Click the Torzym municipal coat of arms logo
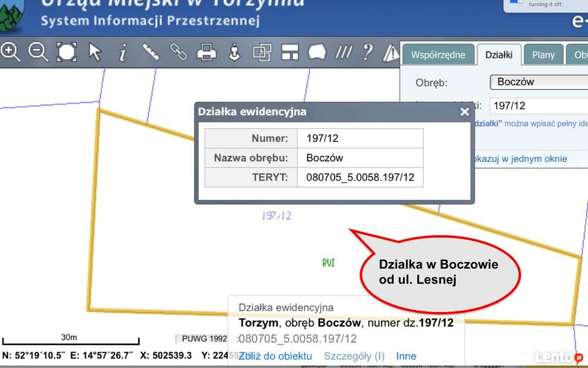The width and height of the screenshot is (588, 368). [12, 16]
